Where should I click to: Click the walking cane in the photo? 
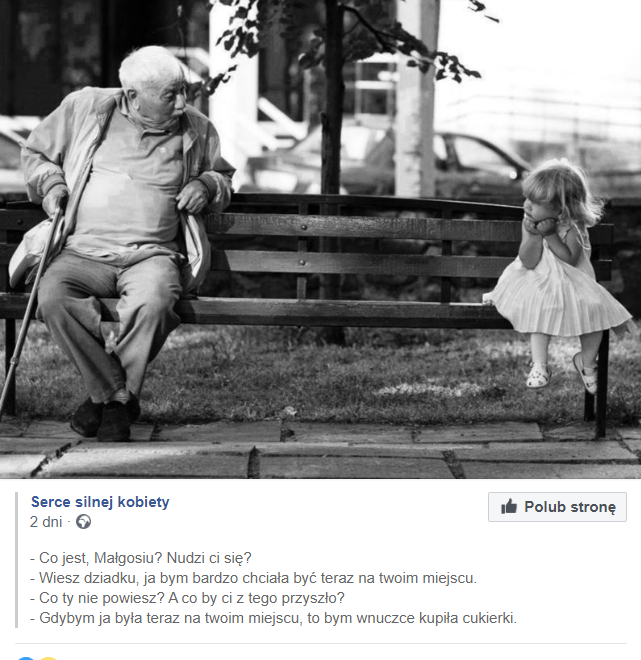pos(29,311)
